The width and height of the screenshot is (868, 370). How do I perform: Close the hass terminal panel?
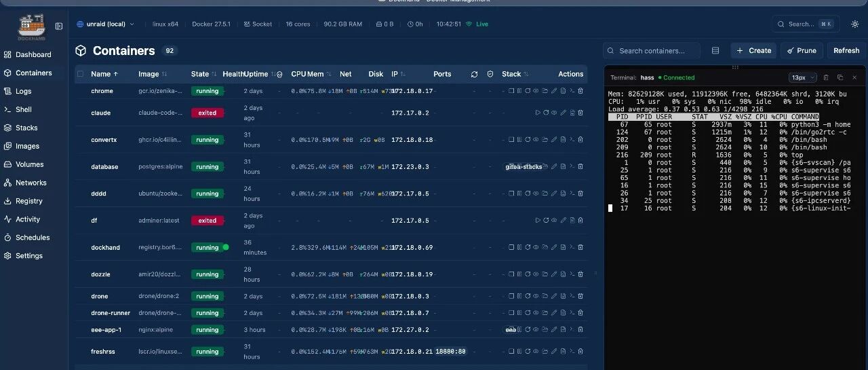[854, 77]
